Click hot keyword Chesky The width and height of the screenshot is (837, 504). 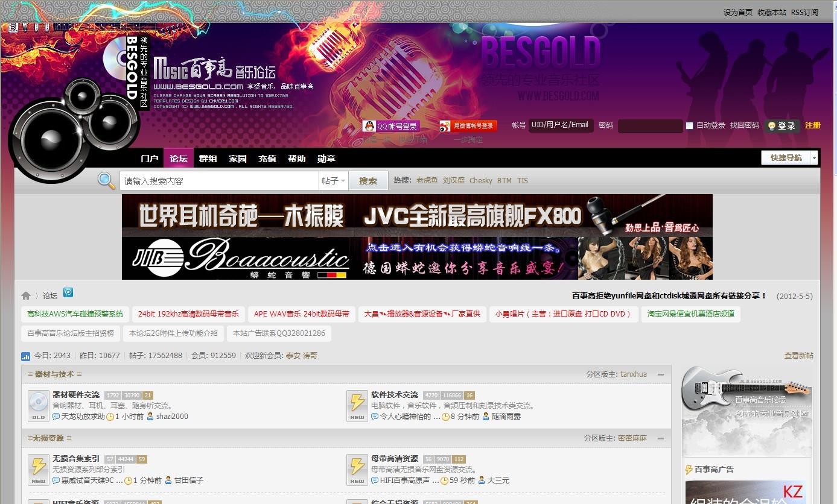481,181
